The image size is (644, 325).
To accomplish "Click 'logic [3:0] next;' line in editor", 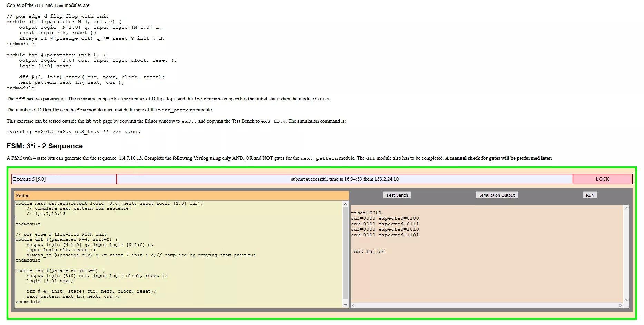I will pos(50,281).
